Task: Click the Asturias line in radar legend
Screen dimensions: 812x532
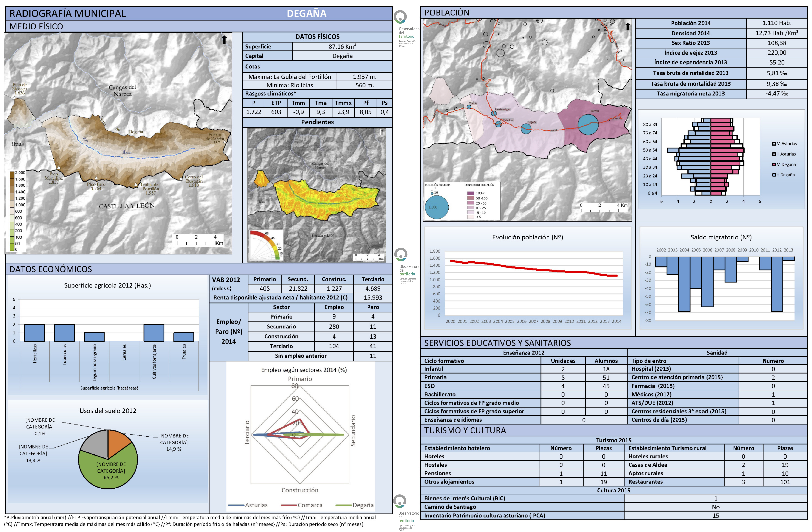Action: (236, 505)
